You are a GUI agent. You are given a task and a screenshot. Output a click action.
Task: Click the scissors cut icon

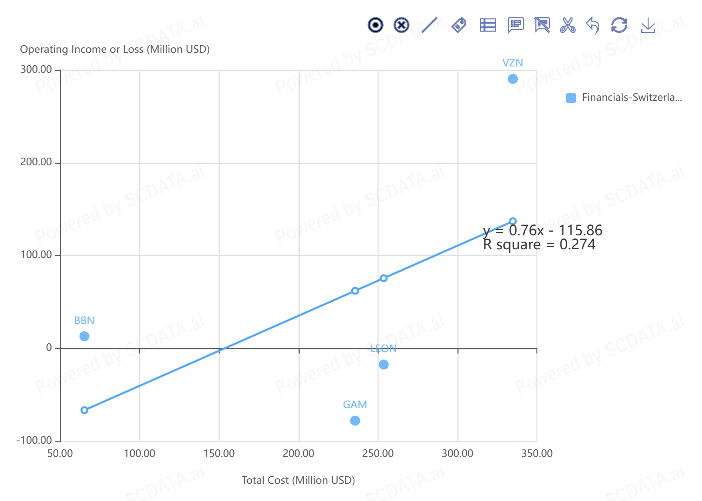568,25
